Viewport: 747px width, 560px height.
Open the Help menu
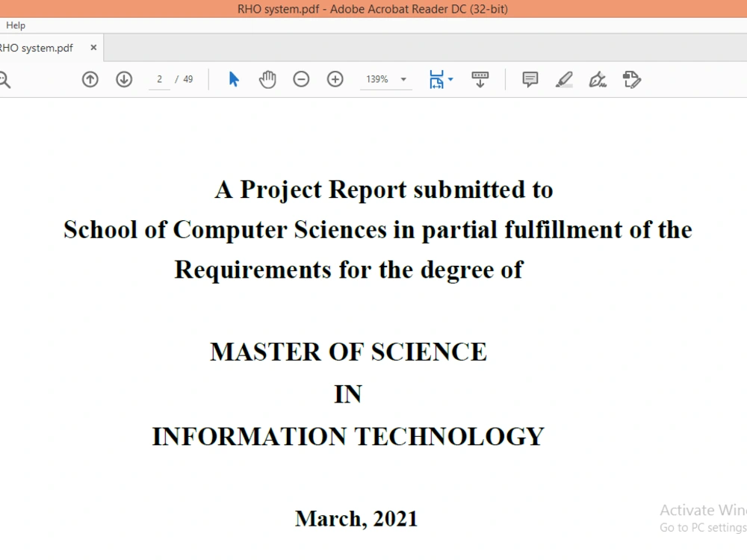(15, 25)
